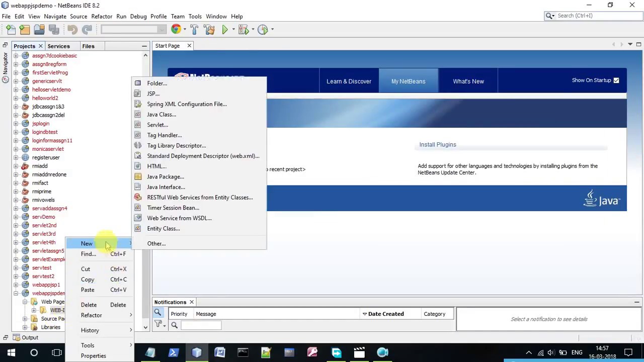Viewport: 644px width, 362px height.
Task: Click the Save All toolbar icon
Action: point(53,30)
